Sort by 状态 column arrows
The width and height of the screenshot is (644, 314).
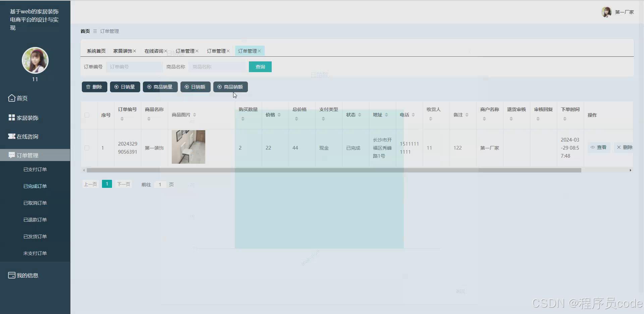tap(360, 115)
